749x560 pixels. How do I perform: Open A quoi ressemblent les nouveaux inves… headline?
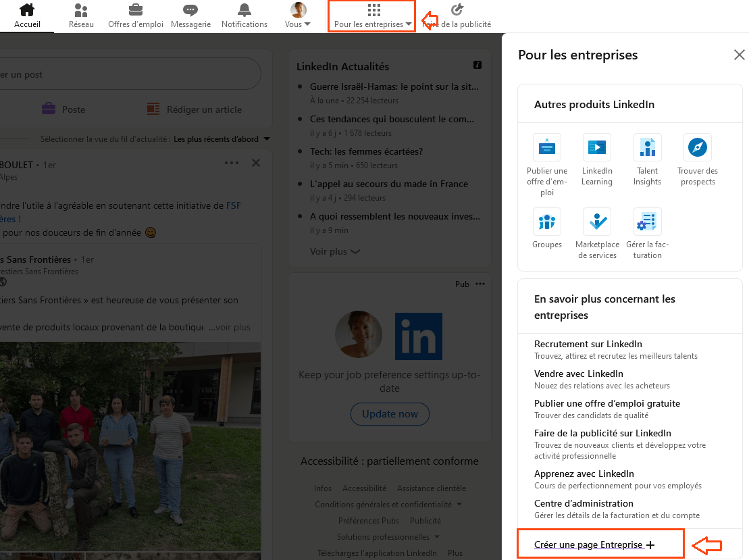(x=395, y=216)
